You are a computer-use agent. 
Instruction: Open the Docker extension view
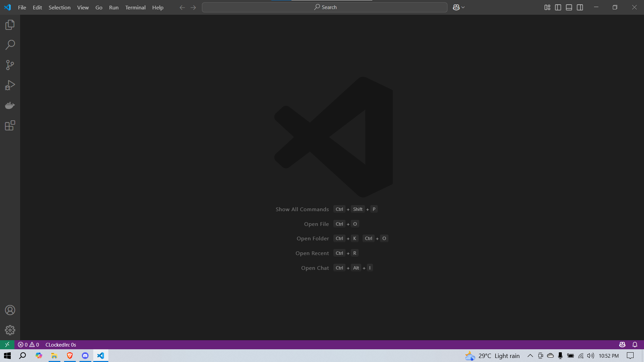10,106
